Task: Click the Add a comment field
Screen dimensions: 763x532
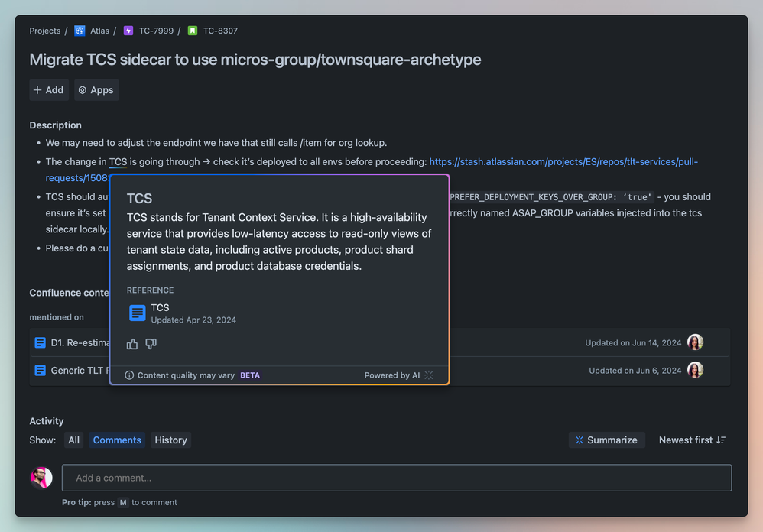Action: click(x=397, y=478)
